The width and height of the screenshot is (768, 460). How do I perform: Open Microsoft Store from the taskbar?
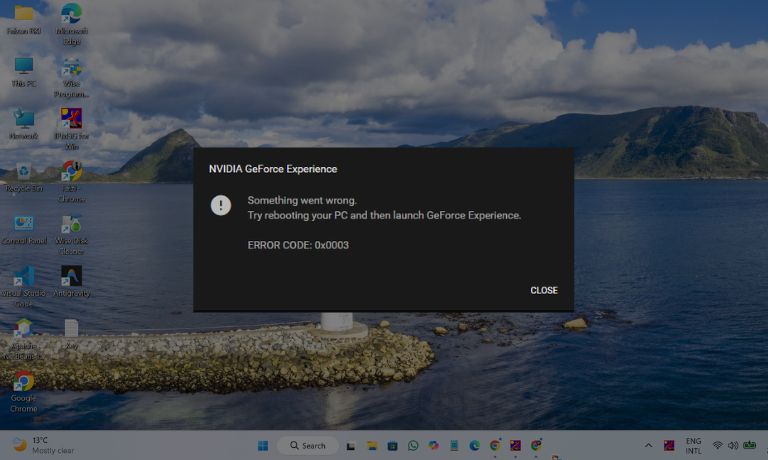(392, 446)
